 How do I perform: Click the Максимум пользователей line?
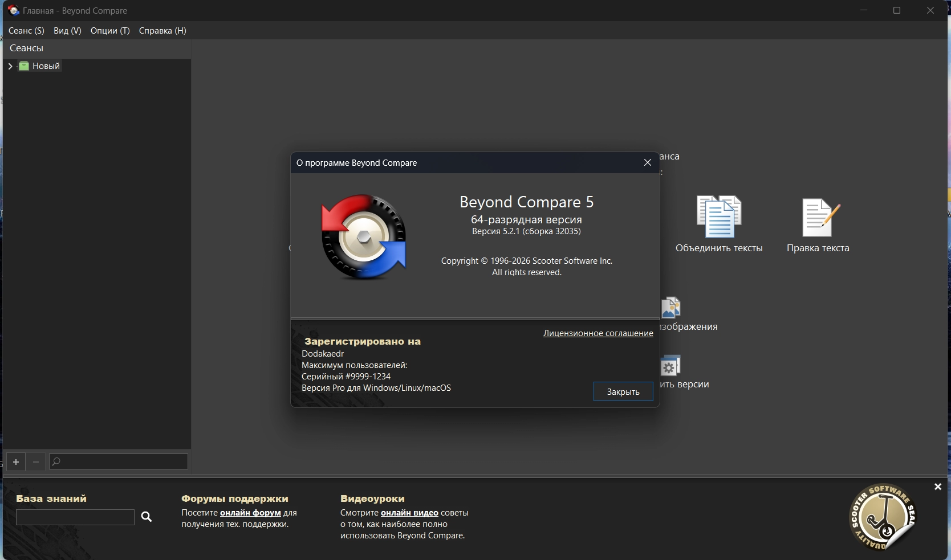[355, 365]
